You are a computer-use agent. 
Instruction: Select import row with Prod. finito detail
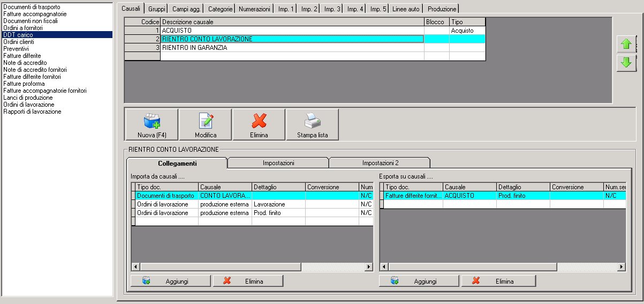click(x=253, y=213)
